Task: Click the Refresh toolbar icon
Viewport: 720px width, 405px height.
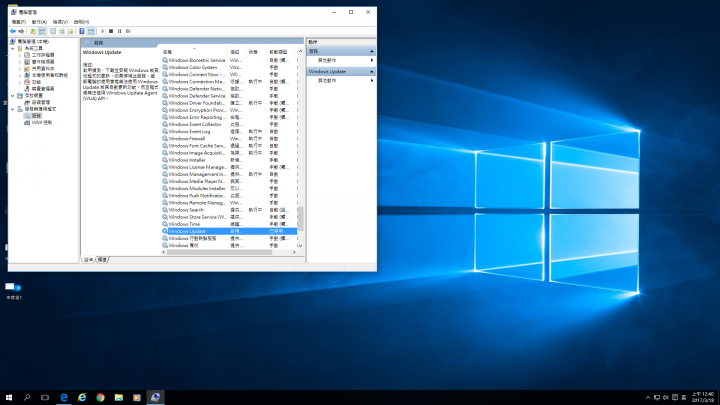Action: [x=62, y=31]
